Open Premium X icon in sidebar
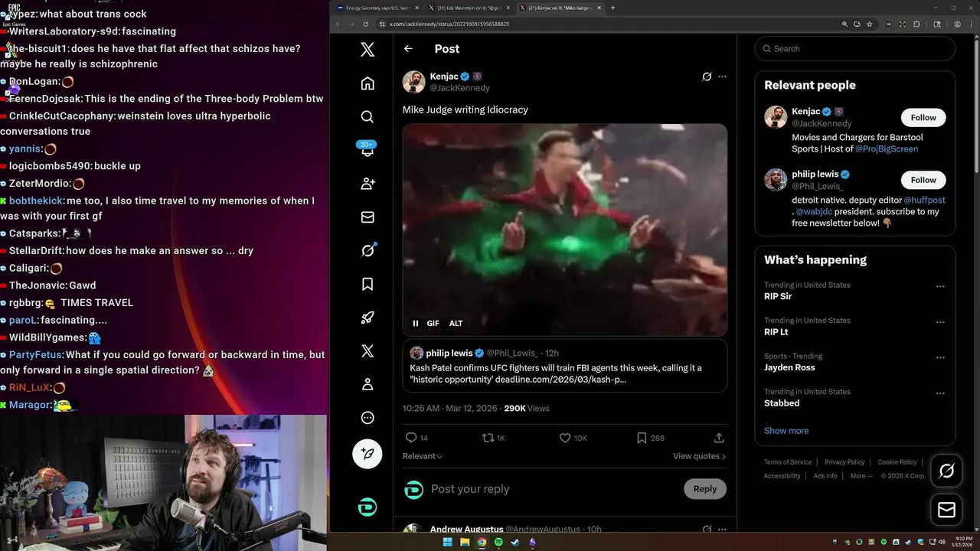980x551 pixels. coord(367,351)
